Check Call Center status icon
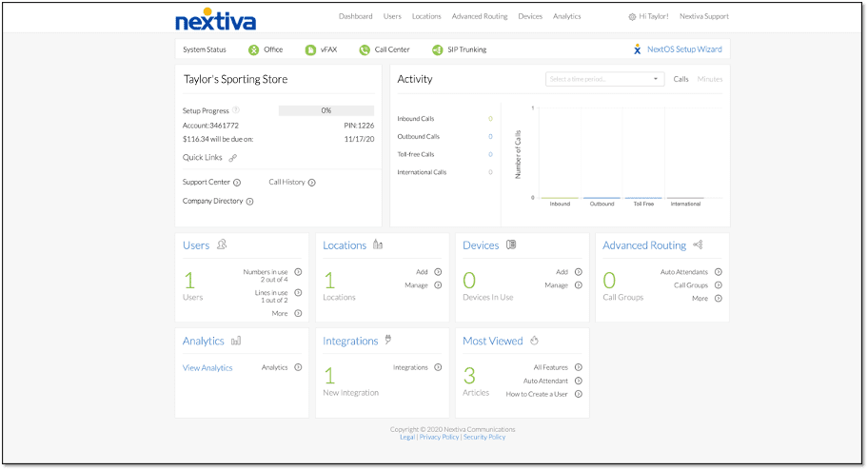Viewport: 868px width, 470px height. tap(365, 49)
